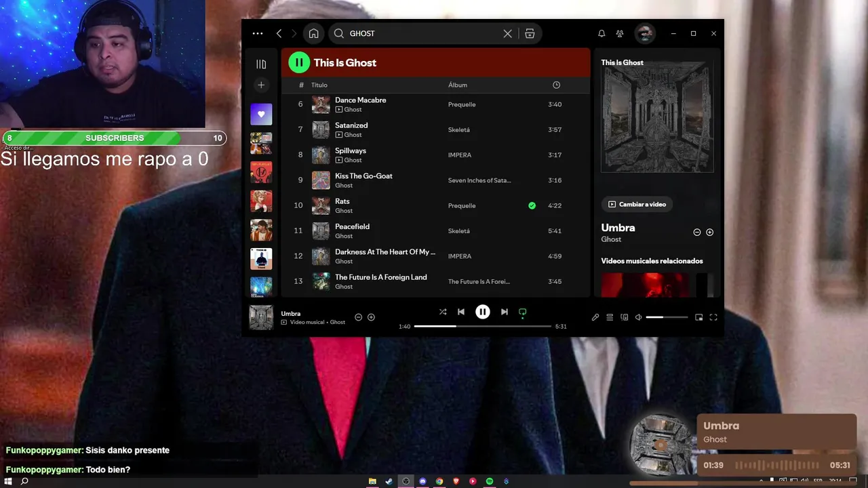This screenshot has height=488, width=868.
Task: Adjust the Spotify volume slider
Action: click(x=667, y=317)
